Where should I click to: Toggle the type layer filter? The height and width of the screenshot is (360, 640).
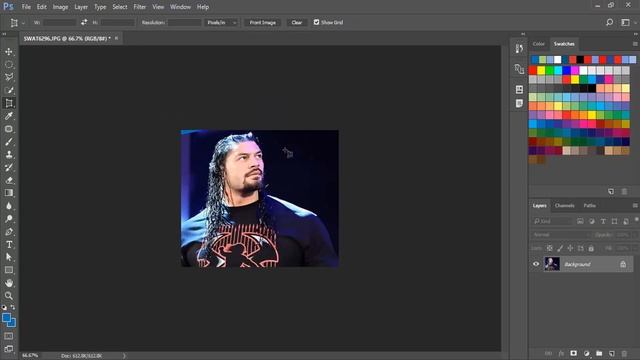pos(603,221)
